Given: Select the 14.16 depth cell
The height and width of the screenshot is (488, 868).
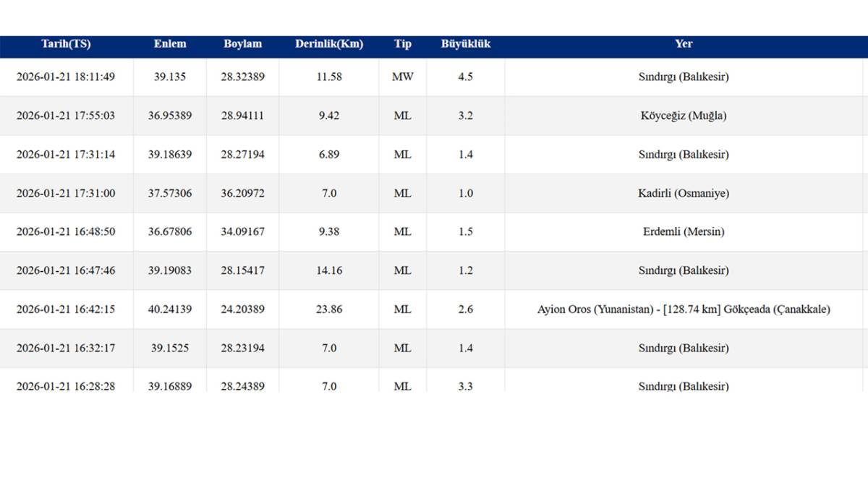Looking at the screenshot, I should [x=329, y=270].
